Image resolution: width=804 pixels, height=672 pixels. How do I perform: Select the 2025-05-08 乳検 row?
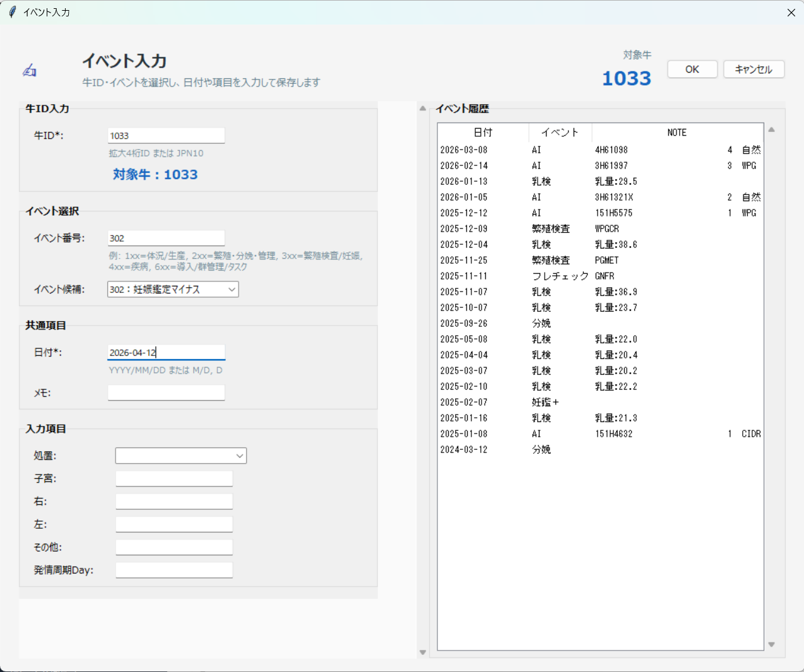coord(600,339)
